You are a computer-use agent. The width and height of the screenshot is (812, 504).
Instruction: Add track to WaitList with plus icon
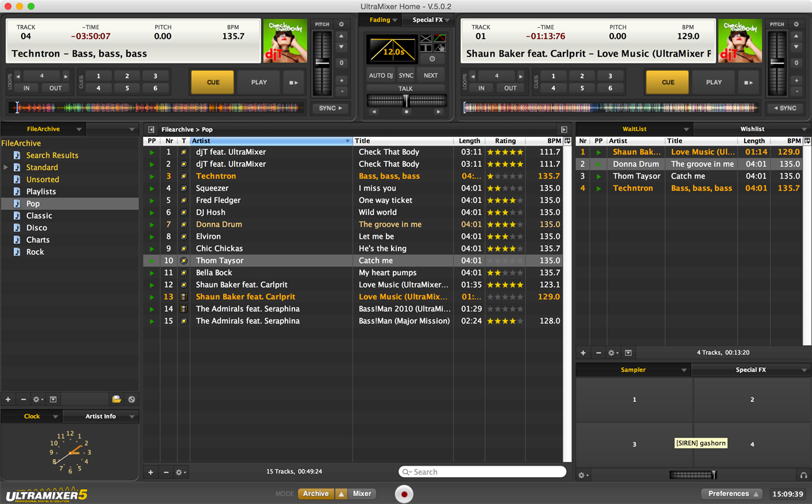pos(583,353)
